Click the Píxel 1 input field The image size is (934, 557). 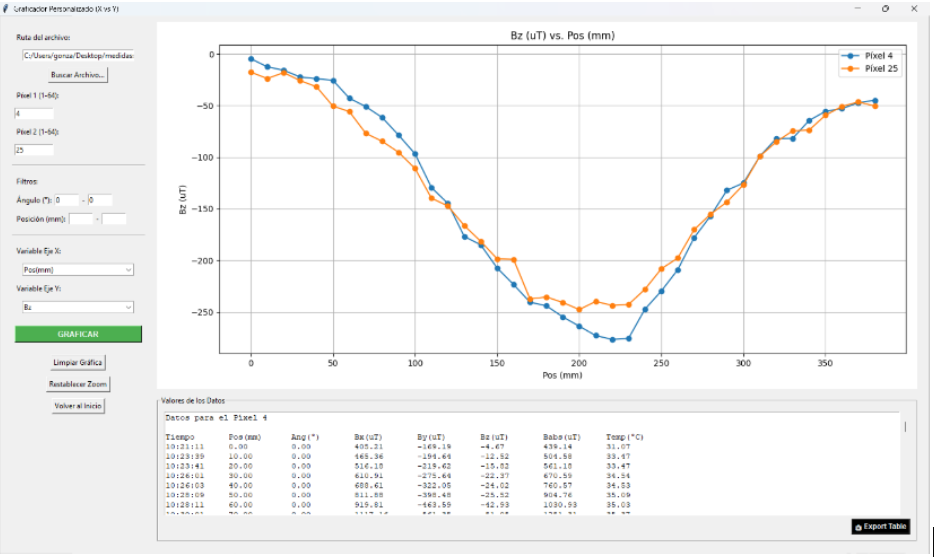34,113
